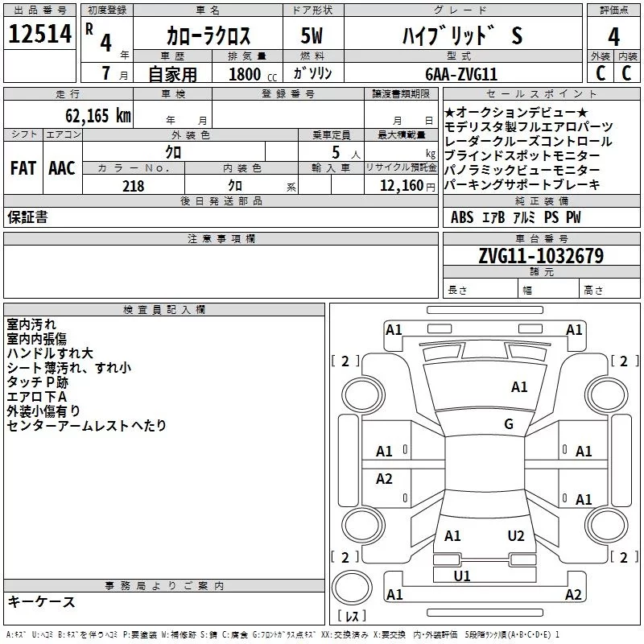Click the U1 dent mark on the diagram
Screen dimensions: 644x644
(461, 576)
